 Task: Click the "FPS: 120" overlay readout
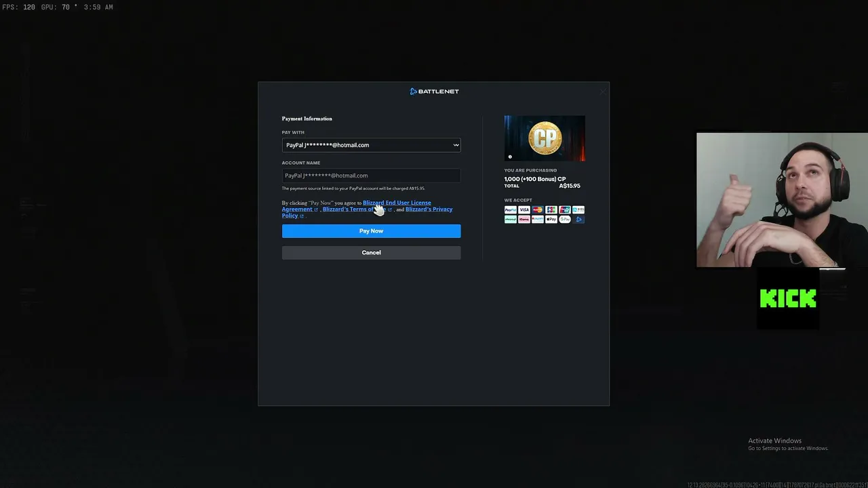tap(18, 7)
